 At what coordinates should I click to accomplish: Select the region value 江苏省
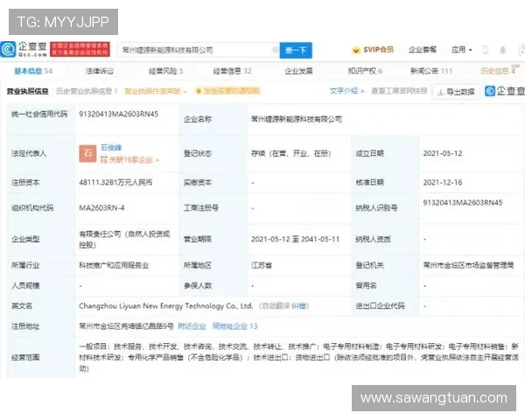pos(262,266)
